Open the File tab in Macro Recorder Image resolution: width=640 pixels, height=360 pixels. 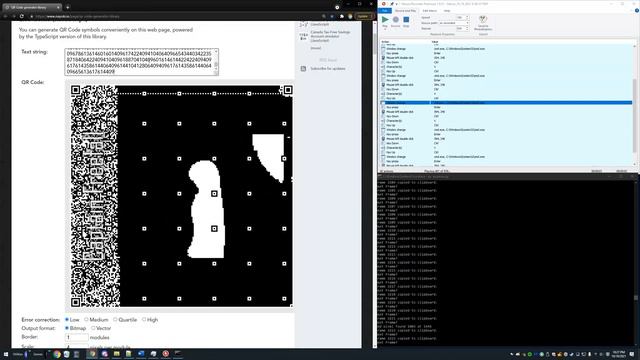tap(385, 11)
